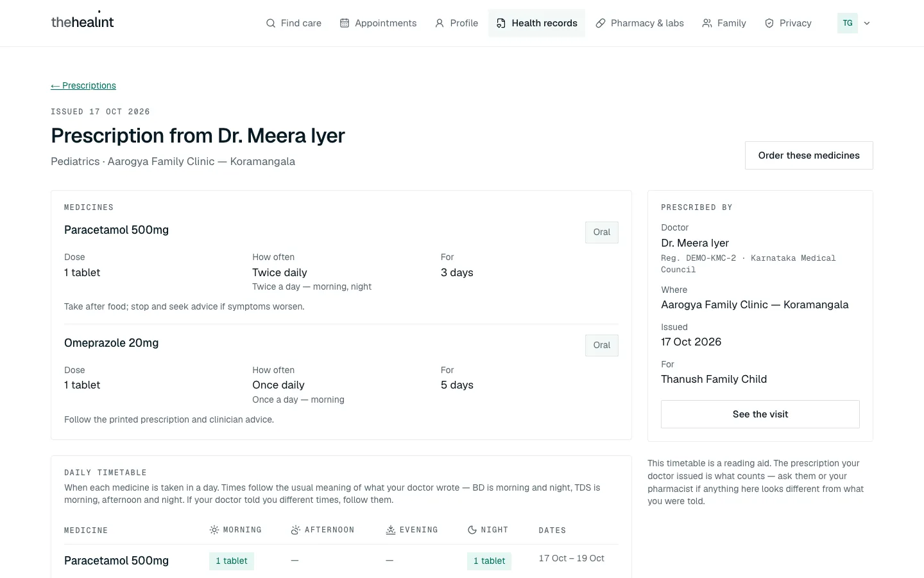Click the morning 1 tablet chip for Paracetamol
924x578 pixels.
(x=232, y=561)
